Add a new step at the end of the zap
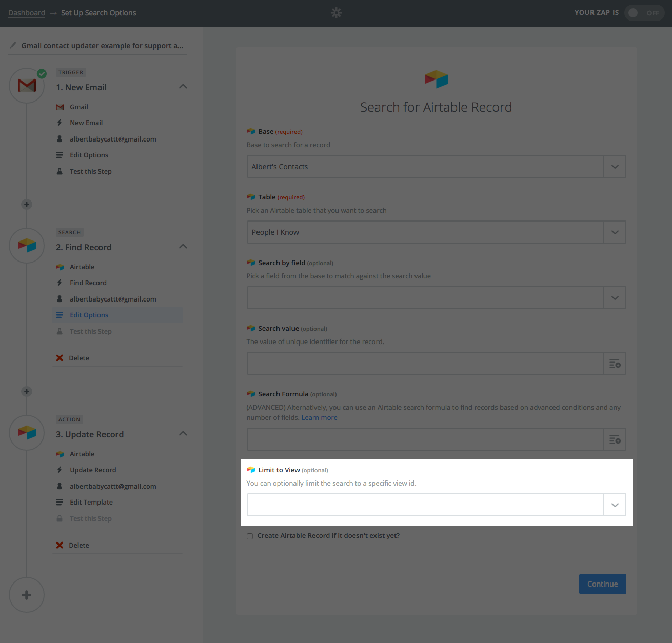Screen dimensions: 672x643 click(x=27, y=595)
